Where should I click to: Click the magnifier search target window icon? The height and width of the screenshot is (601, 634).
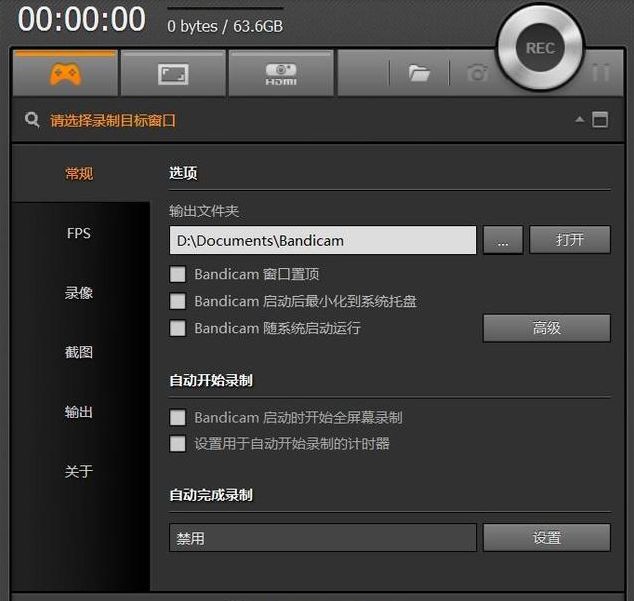coord(33,120)
